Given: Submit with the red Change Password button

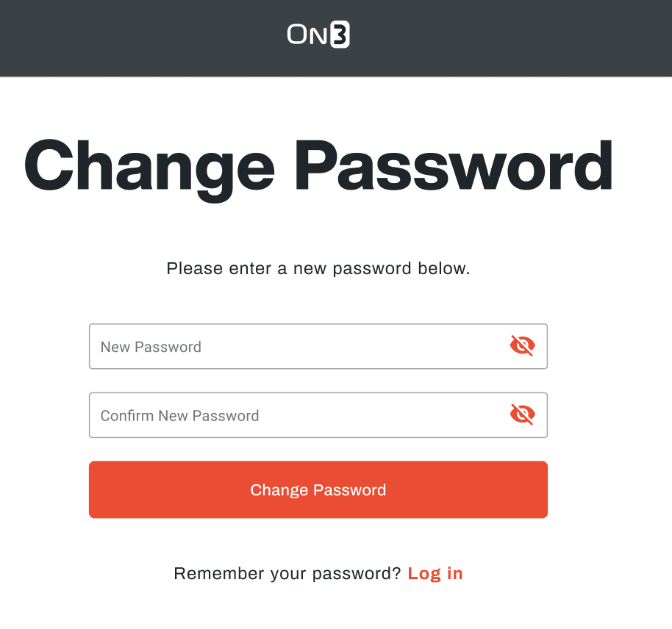Looking at the screenshot, I should pos(318,489).
